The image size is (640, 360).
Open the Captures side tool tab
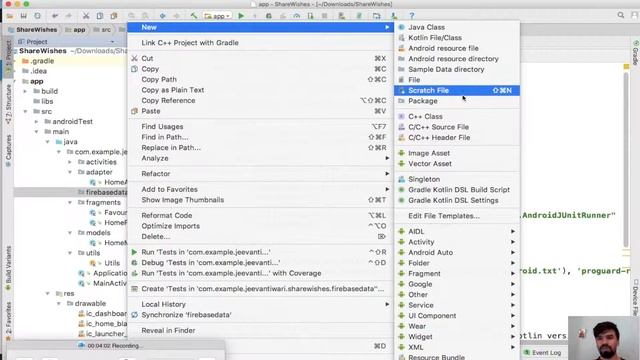click(8, 150)
